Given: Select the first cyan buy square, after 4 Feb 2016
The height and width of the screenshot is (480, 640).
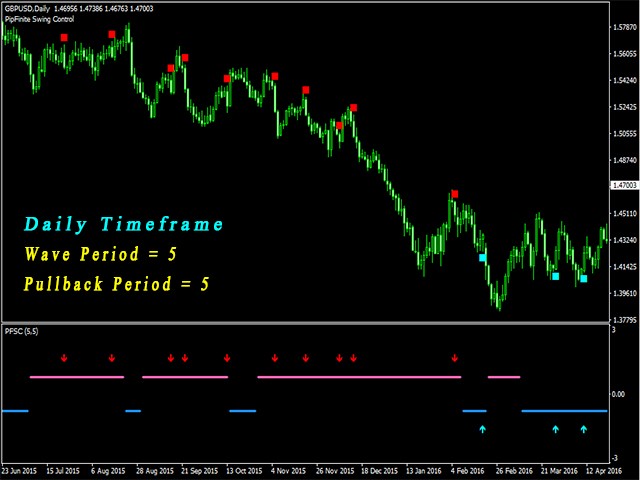Looking at the screenshot, I should click(482, 258).
